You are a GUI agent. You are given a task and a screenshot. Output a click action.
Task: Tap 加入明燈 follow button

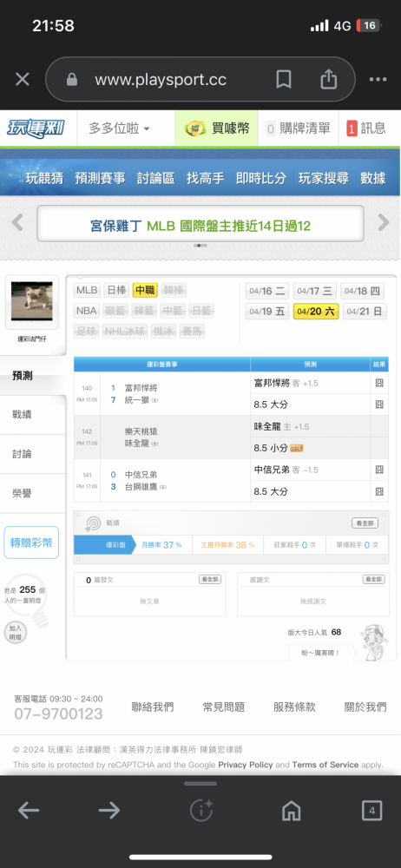(15, 633)
